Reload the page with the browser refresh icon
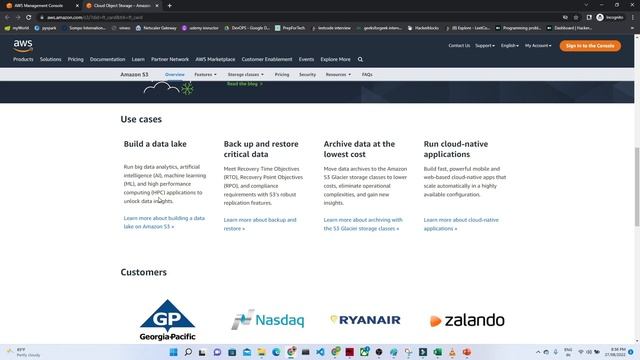Screen dimensions: 640x360 pos(29,18)
